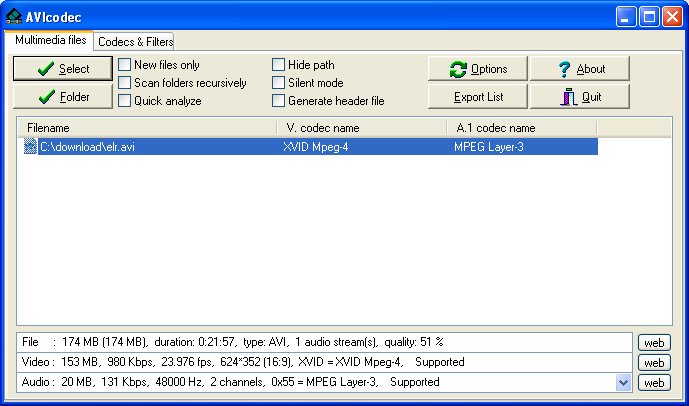This screenshot has width=689, height=406.
Task: Click the web button on the Video info row
Action: [x=654, y=362]
